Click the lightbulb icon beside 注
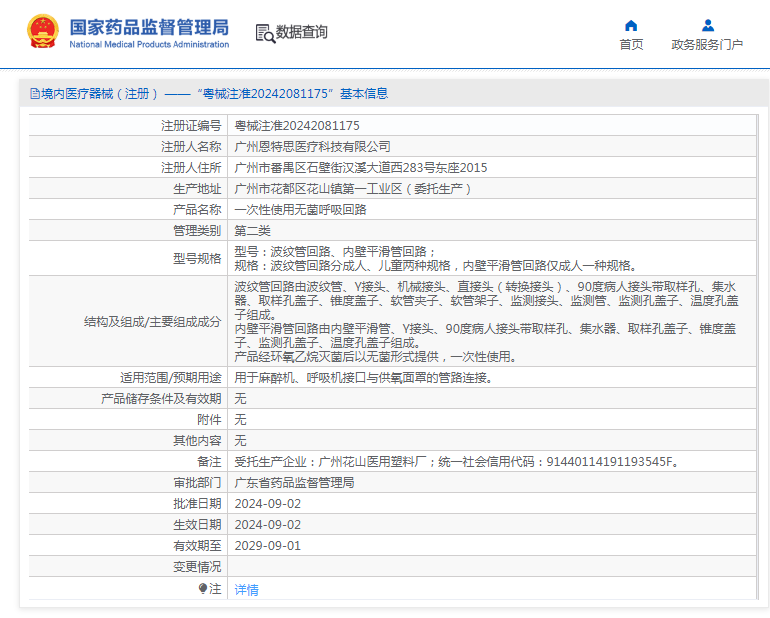 tap(204, 589)
